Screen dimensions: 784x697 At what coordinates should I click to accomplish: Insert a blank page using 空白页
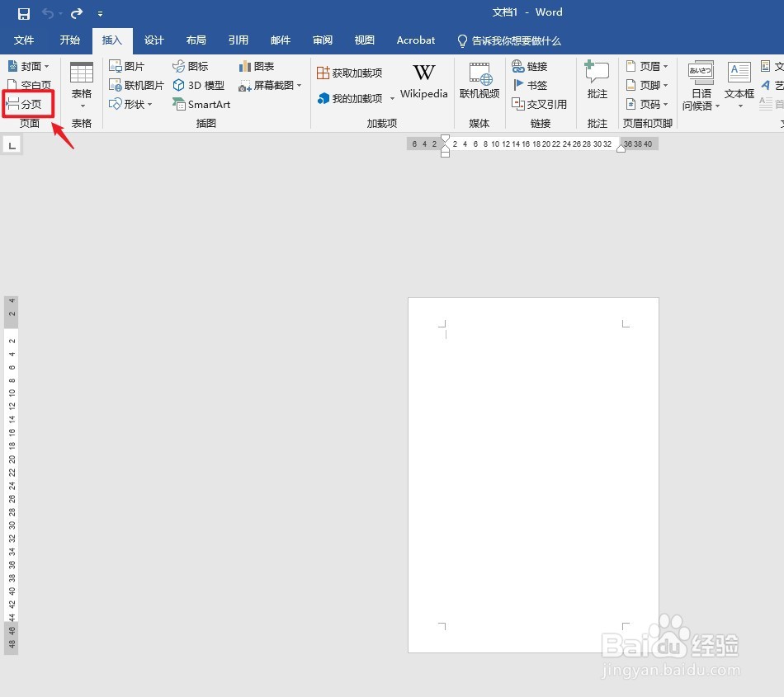coord(29,85)
